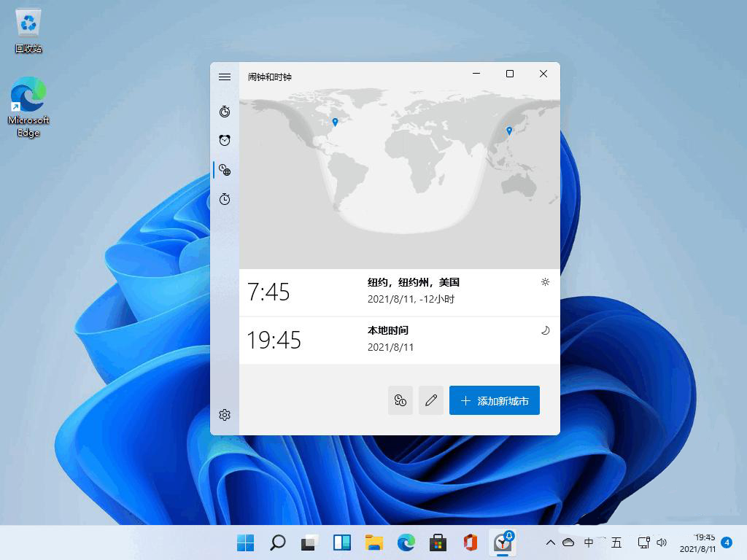Image resolution: width=747 pixels, height=560 pixels.
Task: Click the Alarms & Clock taskbar icon
Action: [503, 542]
